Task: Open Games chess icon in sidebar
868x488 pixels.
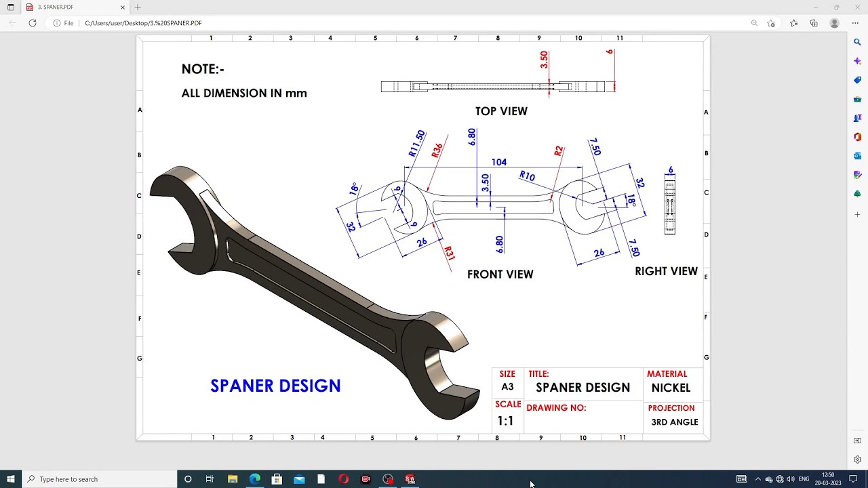Action: click(x=857, y=118)
